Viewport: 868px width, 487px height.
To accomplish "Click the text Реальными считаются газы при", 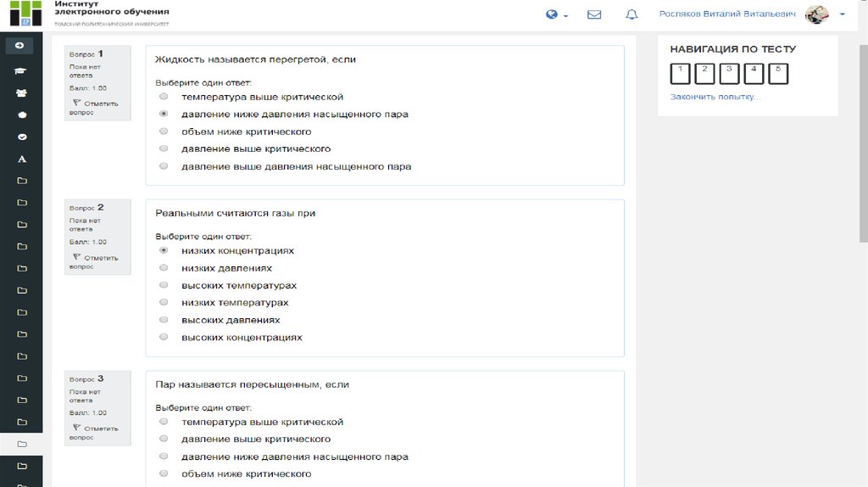I will point(236,213).
